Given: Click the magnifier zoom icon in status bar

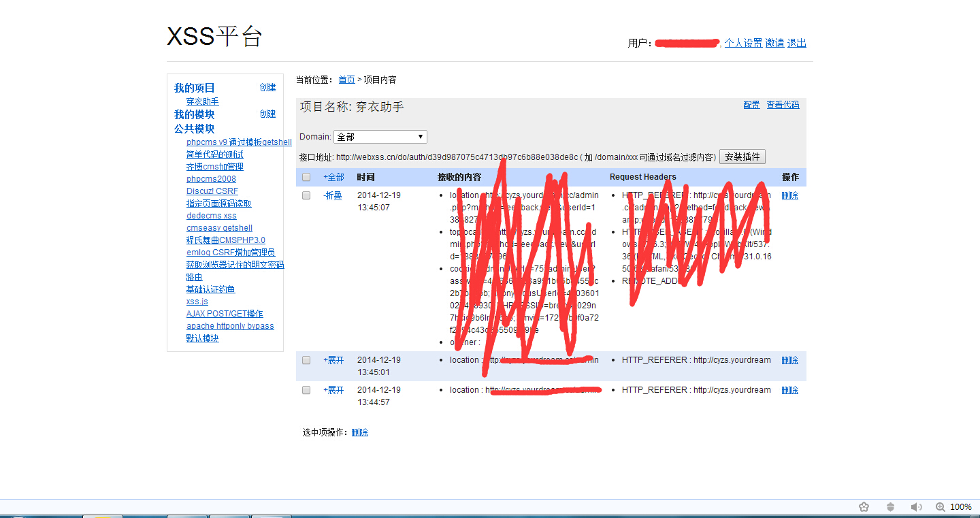Looking at the screenshot, I should [941, 507].
